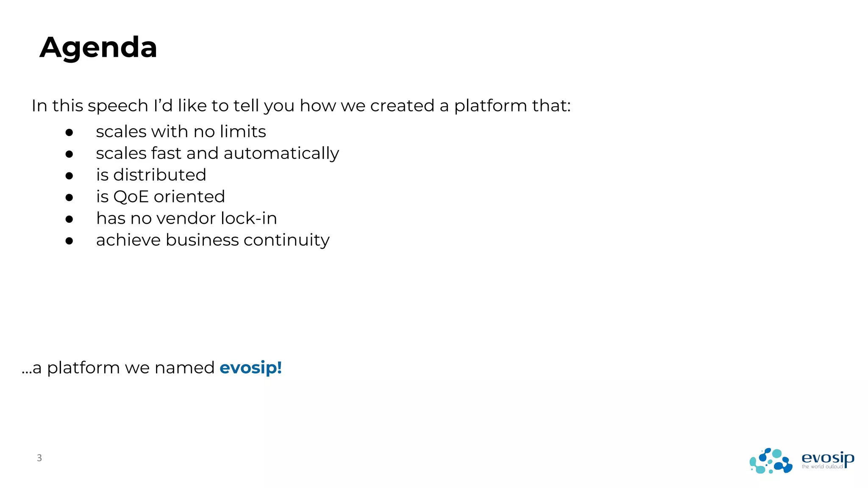Click the 'is QoE oriented' bullet text
Screen dimensions: 868x488
tap(161, 197)
